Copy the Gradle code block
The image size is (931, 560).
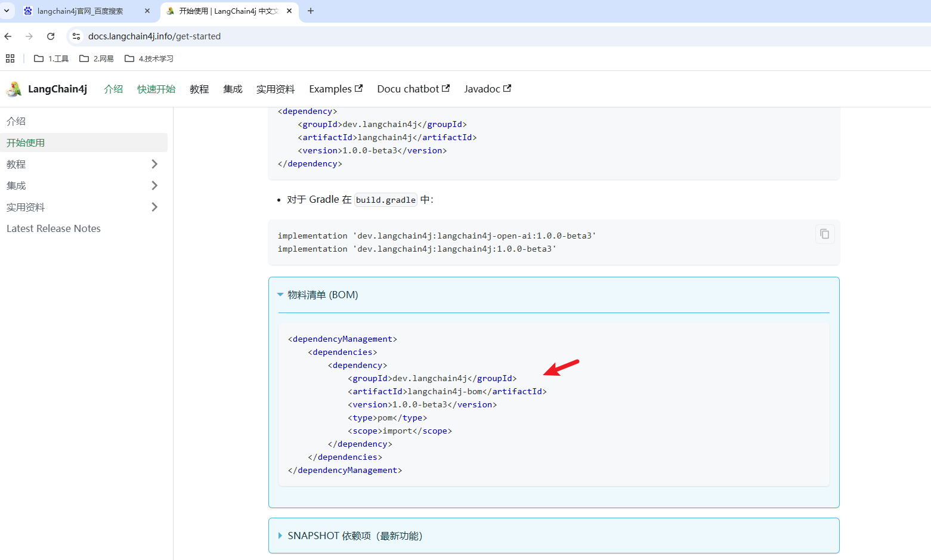point(825,234)
